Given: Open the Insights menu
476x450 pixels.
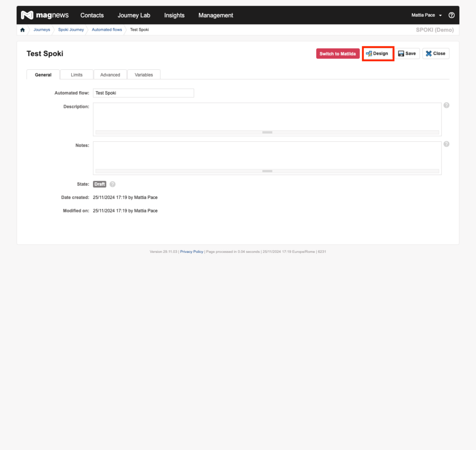Looking at the screenshot, I should pyautogui.click(x=174, y=15).
